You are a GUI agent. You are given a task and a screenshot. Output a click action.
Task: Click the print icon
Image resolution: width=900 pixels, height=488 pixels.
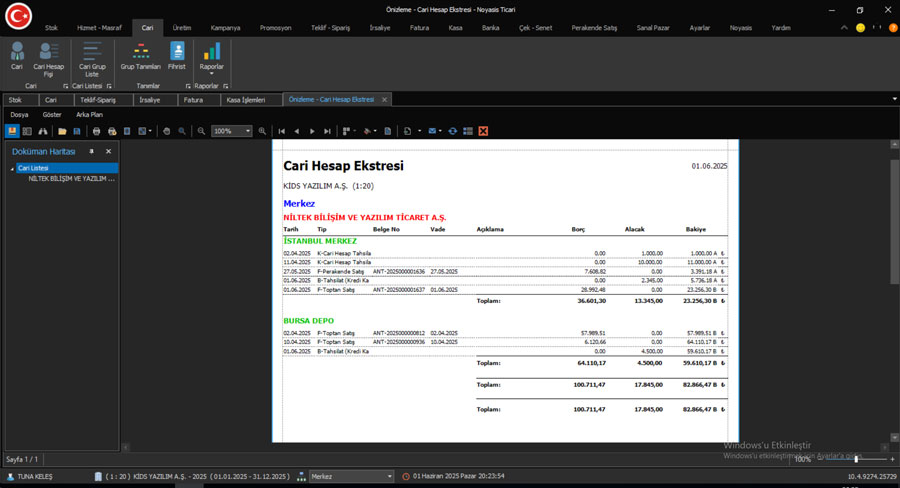click(x=96, y=131)
